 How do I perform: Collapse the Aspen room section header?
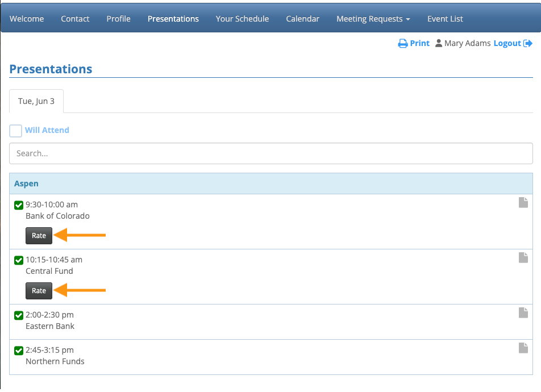(27, 184)
